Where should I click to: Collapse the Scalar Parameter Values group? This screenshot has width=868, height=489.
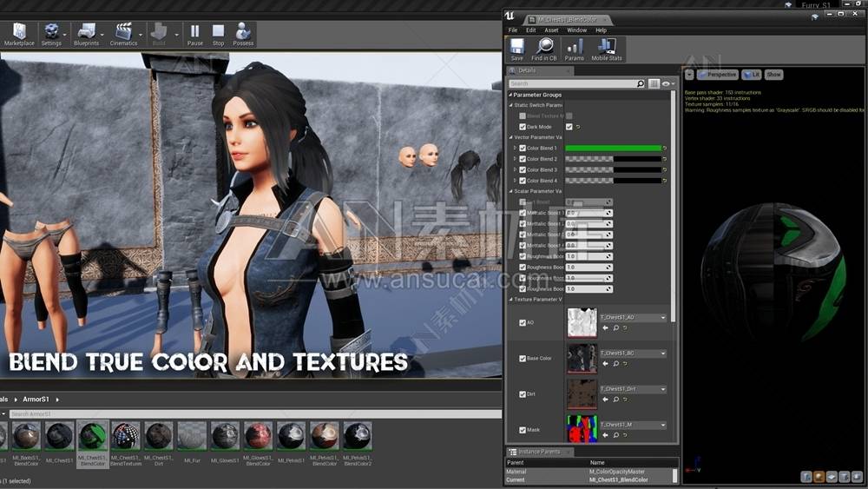coord(511,192)
